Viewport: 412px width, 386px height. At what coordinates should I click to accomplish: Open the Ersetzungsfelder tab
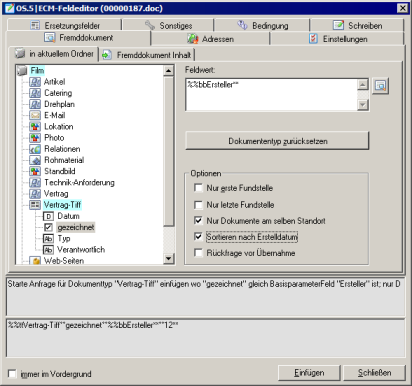click(65, 25)
